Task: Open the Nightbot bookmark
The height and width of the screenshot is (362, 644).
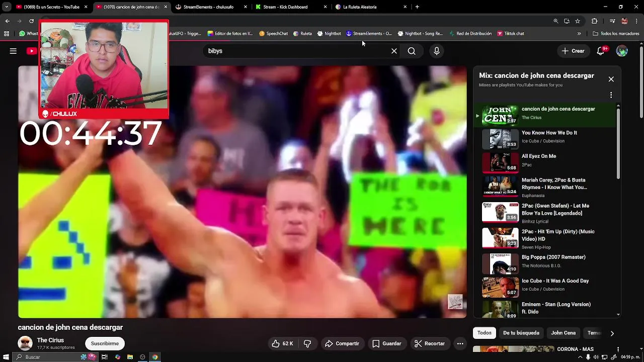Action: (329, 34)
